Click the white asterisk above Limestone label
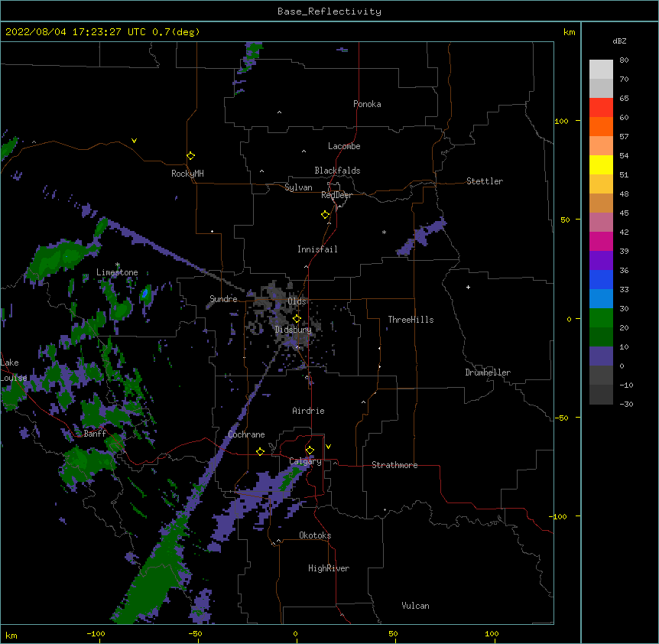Screen dimensions: 659x644 pos(117,265)
